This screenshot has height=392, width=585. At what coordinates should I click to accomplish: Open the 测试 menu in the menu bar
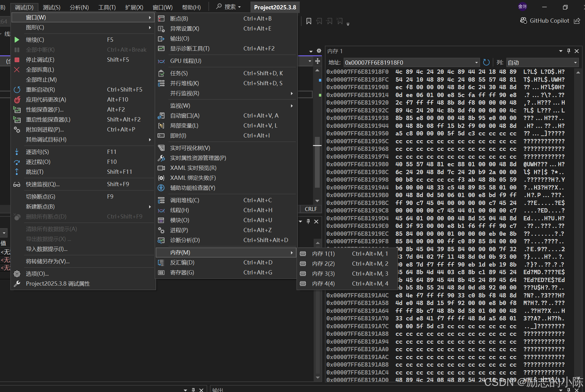click(x=51, y=7)
